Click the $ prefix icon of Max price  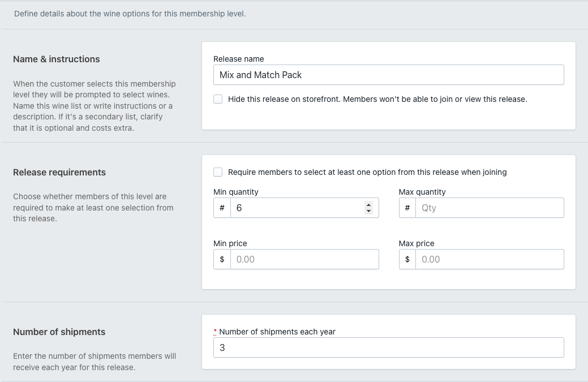click(x=407, y=259)
